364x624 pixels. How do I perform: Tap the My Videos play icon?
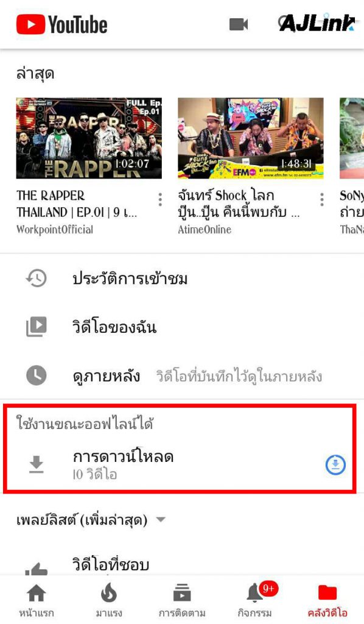pyautogui.click(x=36, y=327)
